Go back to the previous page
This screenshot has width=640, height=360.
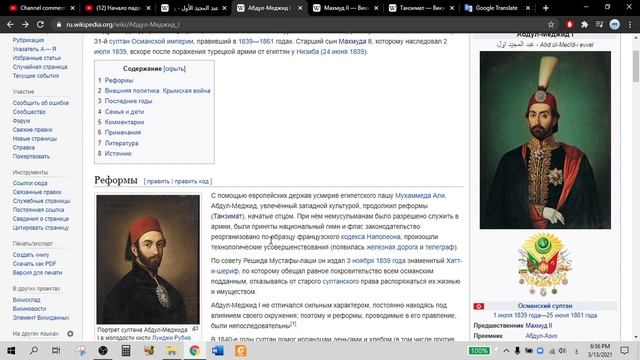pos(10,24)
